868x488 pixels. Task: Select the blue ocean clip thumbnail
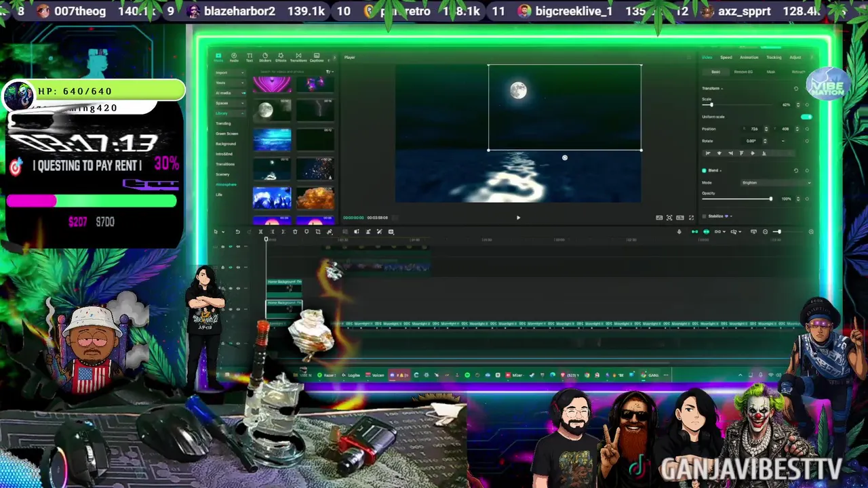(272, 140)
